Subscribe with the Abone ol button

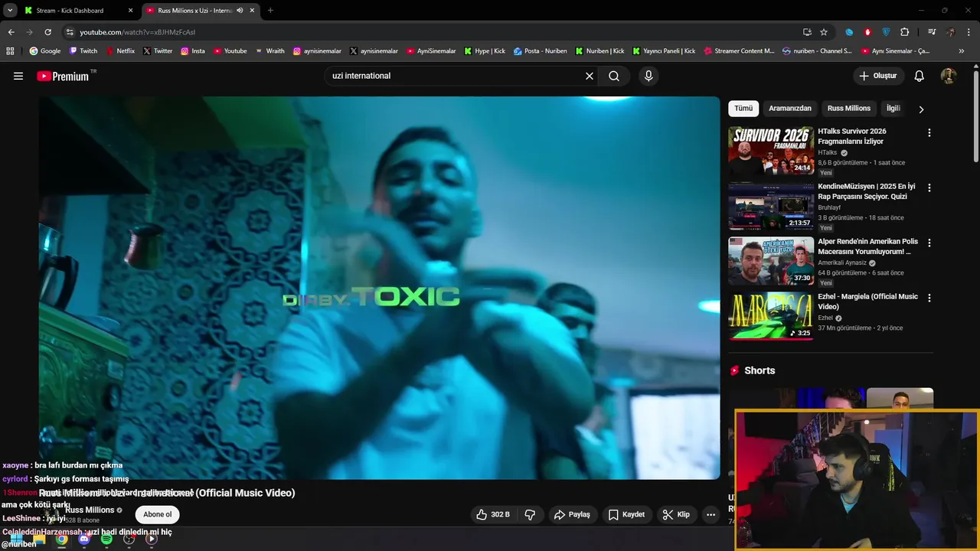pyautogui.click(x=158, y=514)
